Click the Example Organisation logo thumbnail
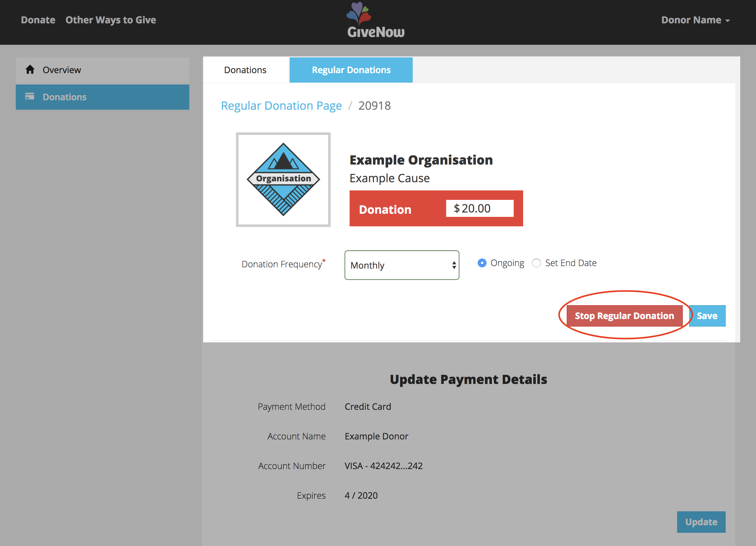Screen dimensions: 756x546 (283, 180)
